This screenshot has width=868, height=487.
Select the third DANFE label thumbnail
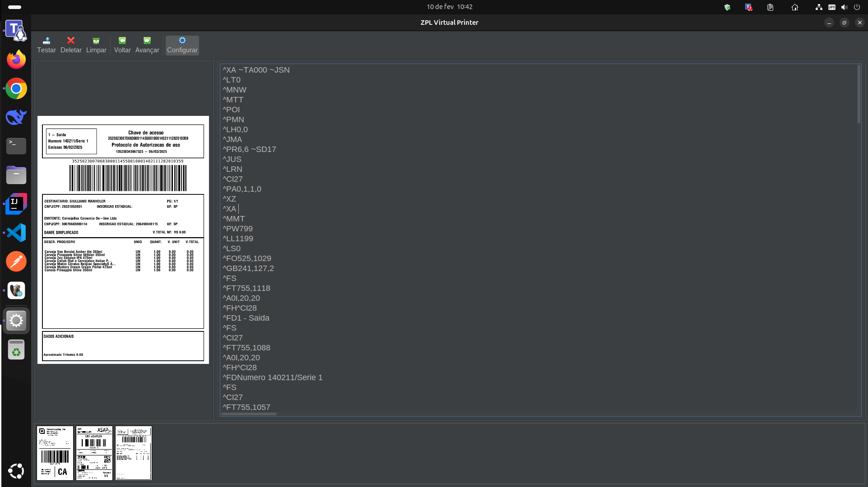(134, 453)
